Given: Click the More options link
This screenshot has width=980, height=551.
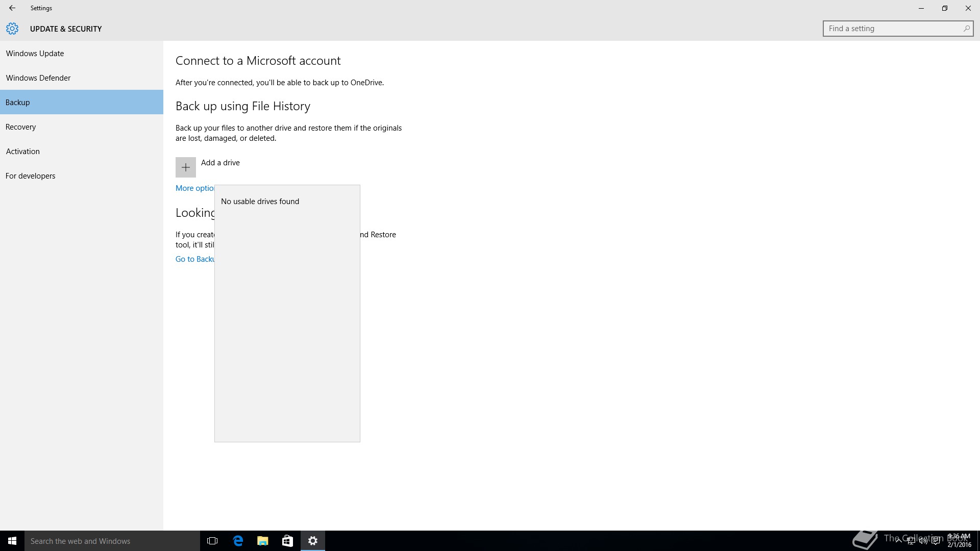Looking at the screenshot, I should (195, 188).
